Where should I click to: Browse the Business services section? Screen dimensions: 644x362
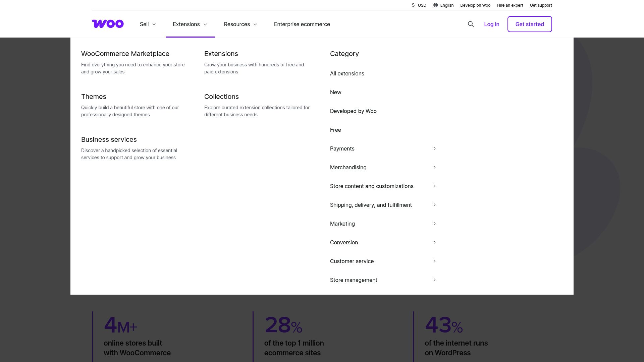tap(109, 139)
